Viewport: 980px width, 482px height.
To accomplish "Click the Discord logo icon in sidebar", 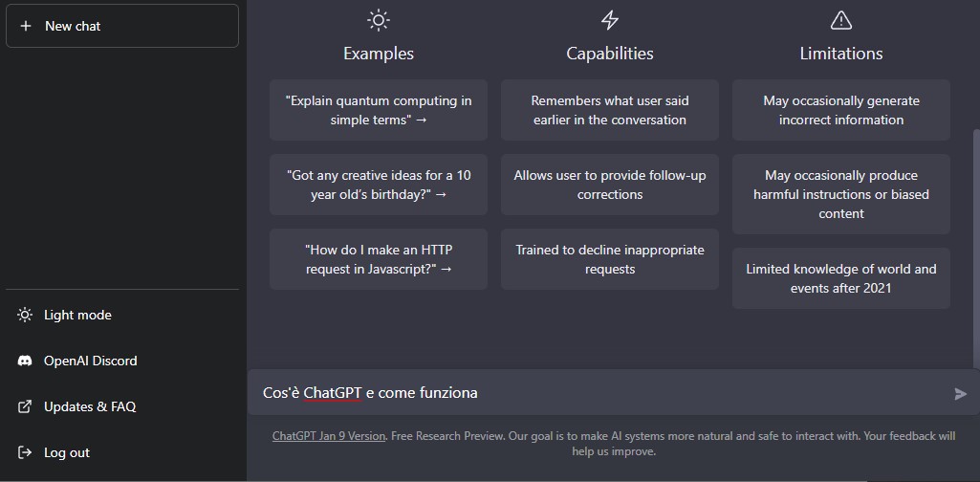I will pyautogui.click(x=25, y=361).
